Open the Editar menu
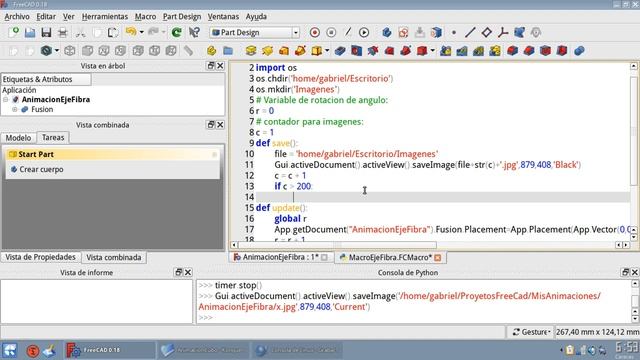 pyautogui.click(x=46, y=17)
